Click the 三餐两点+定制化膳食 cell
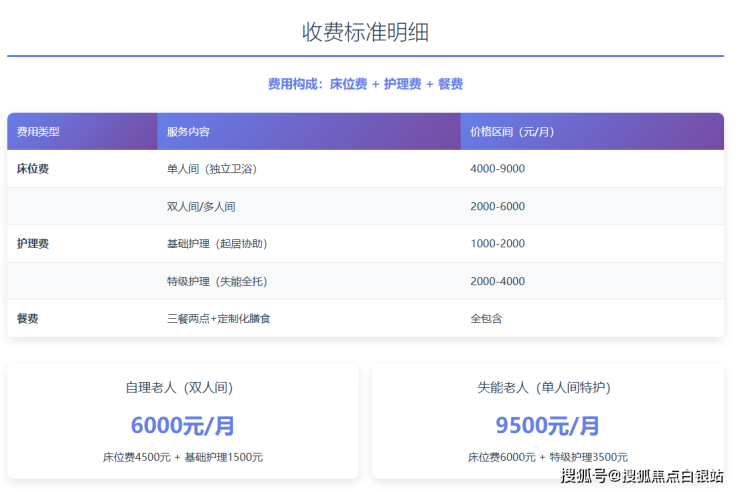Image resolution: width=740 pixels, height=492 pixels. pos(218,319)
